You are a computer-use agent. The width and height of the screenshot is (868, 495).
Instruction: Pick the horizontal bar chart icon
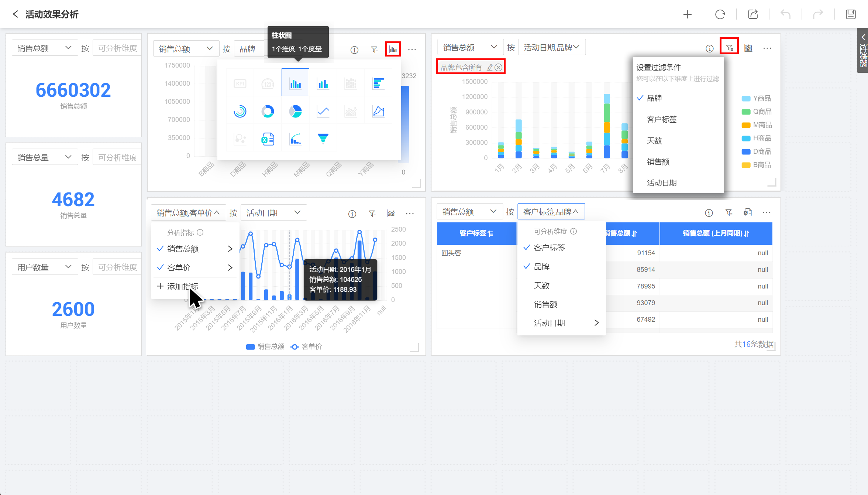[378, 83]
